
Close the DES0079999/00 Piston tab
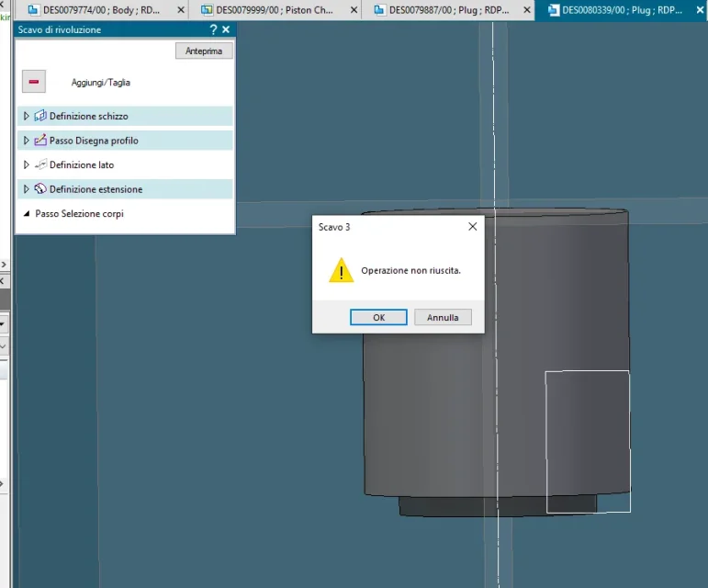pos(354,10)
